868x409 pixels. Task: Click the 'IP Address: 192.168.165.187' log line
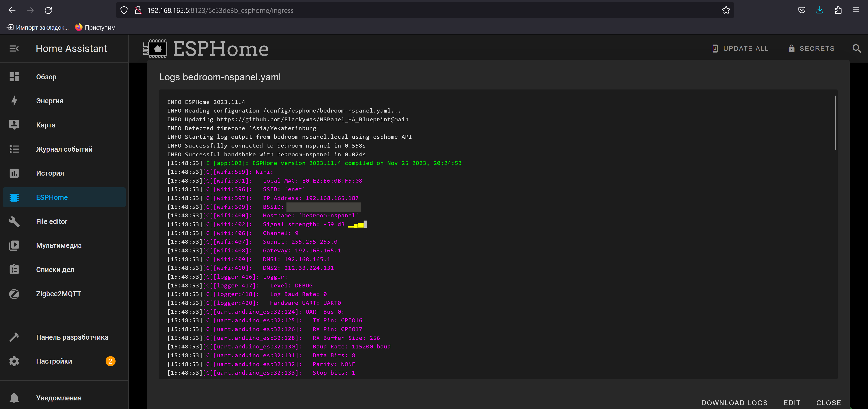(263, 198)
